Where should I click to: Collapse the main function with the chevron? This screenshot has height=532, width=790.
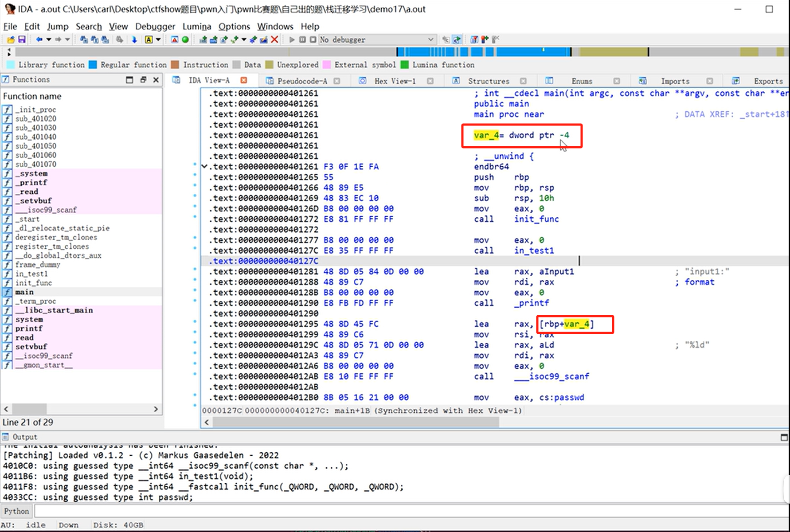pyautogui.click(x=204, y=167)
